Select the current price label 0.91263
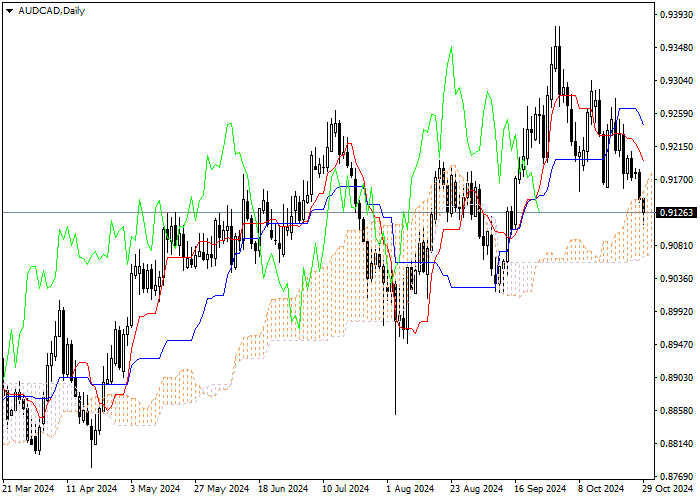The height and width of the screenshot is (500, 700). pos(677,212)
